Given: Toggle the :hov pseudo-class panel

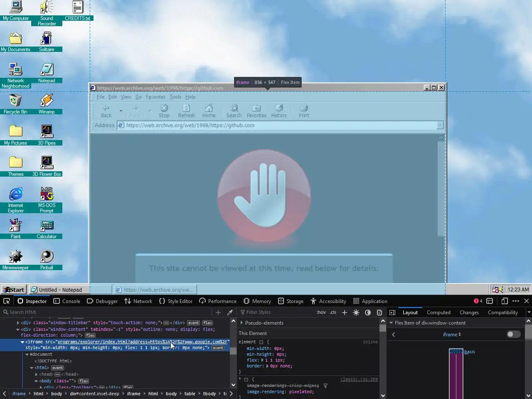Looking at the screenshot, I should pos(321,312).
